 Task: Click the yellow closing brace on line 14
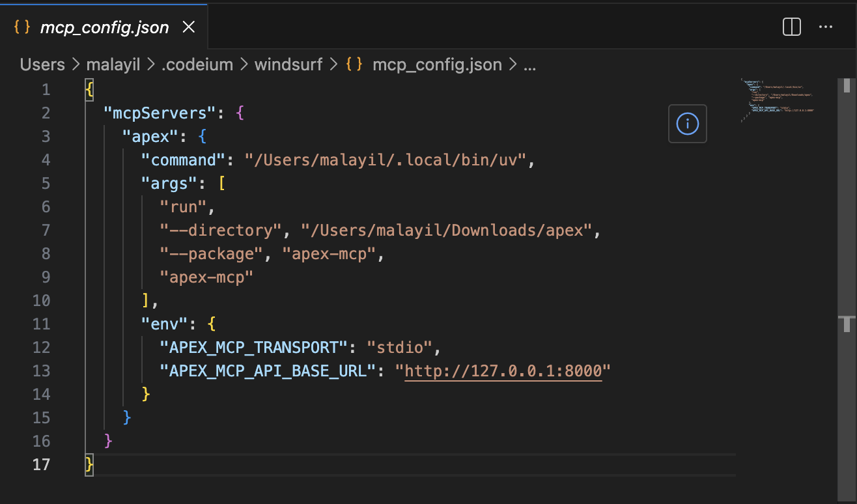click(146, 394)
